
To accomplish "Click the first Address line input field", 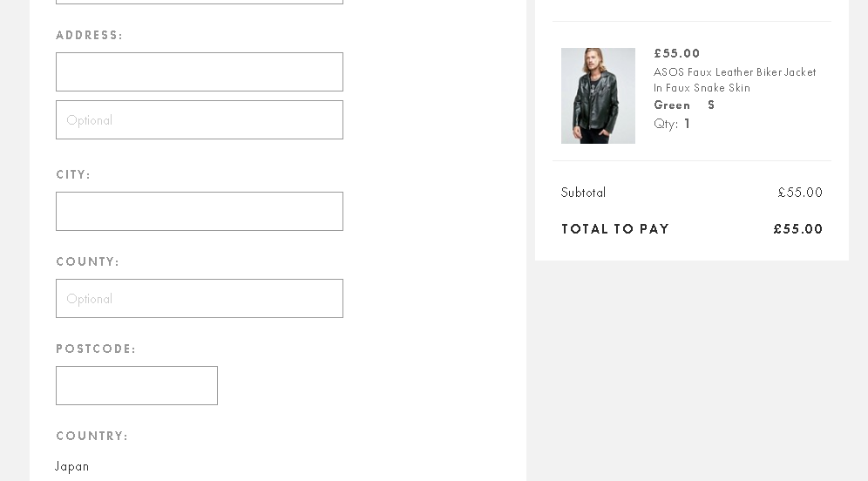I will click(200, 72).
